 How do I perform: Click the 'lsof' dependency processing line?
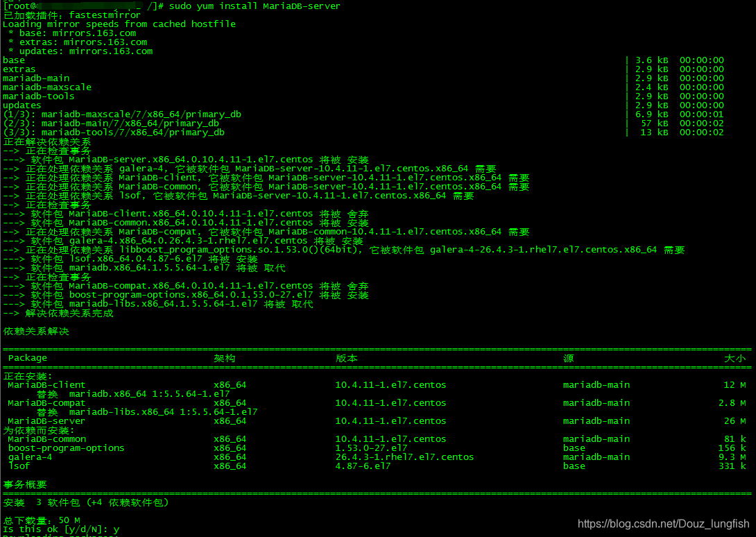(x=238, y=196)
